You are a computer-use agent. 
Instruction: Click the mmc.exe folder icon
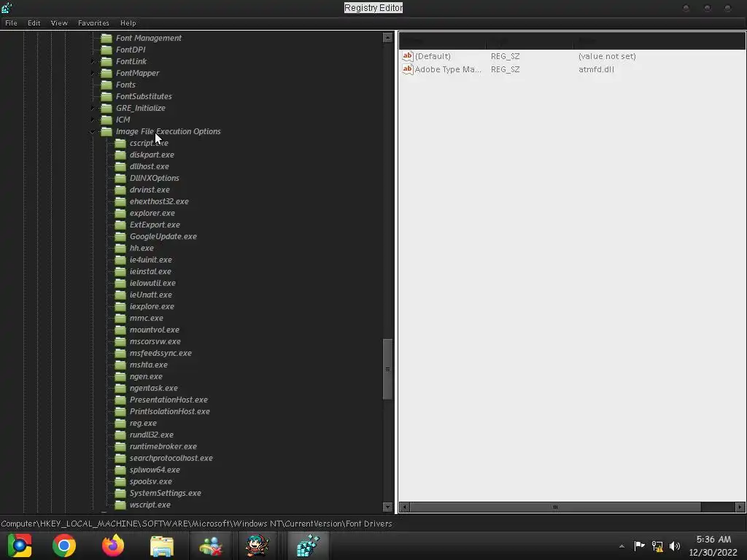(120, 318)
